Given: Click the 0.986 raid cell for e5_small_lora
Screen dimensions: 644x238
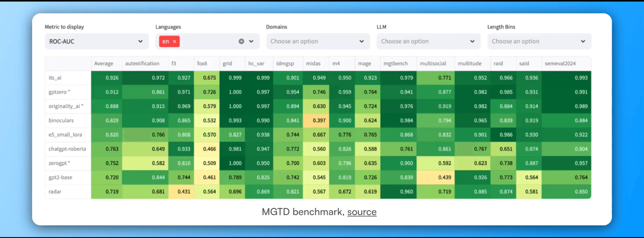Looking at the screenshot, I should (x=503, y=135).
